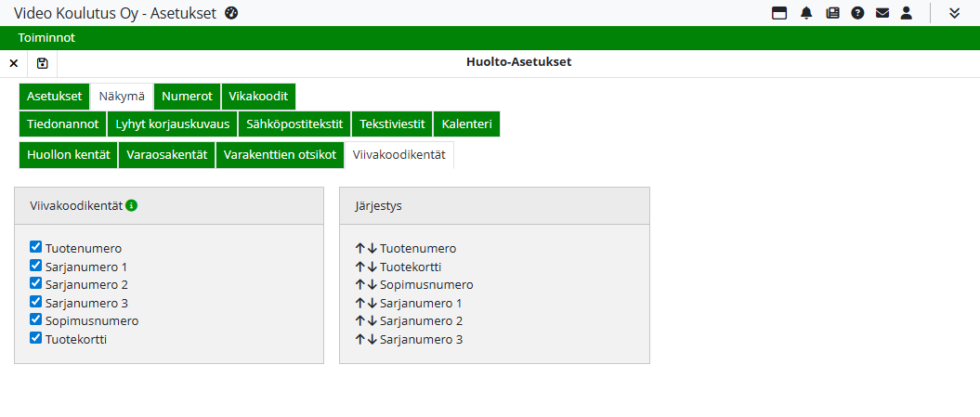Image resolution: width=980 pixels, height=417 pixels.
Task: Go to the Varaosakentät tab
Action: coord(167,155)
